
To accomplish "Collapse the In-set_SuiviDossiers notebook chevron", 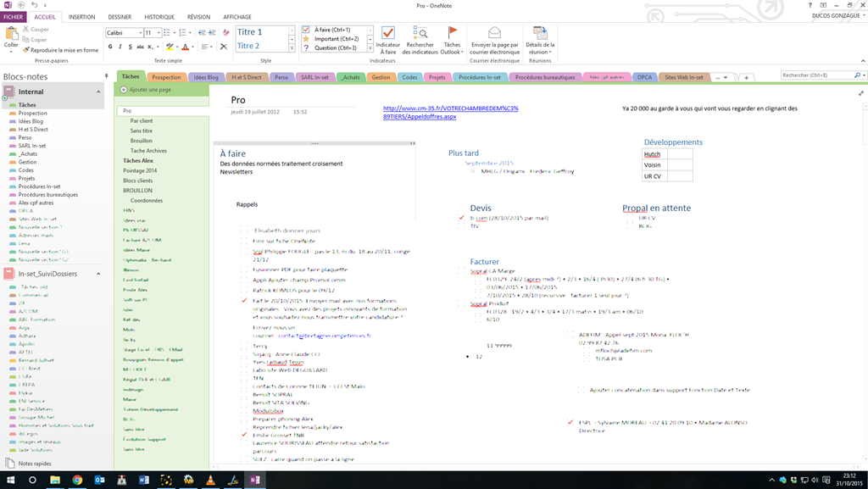I will click(x=98, y=274).
